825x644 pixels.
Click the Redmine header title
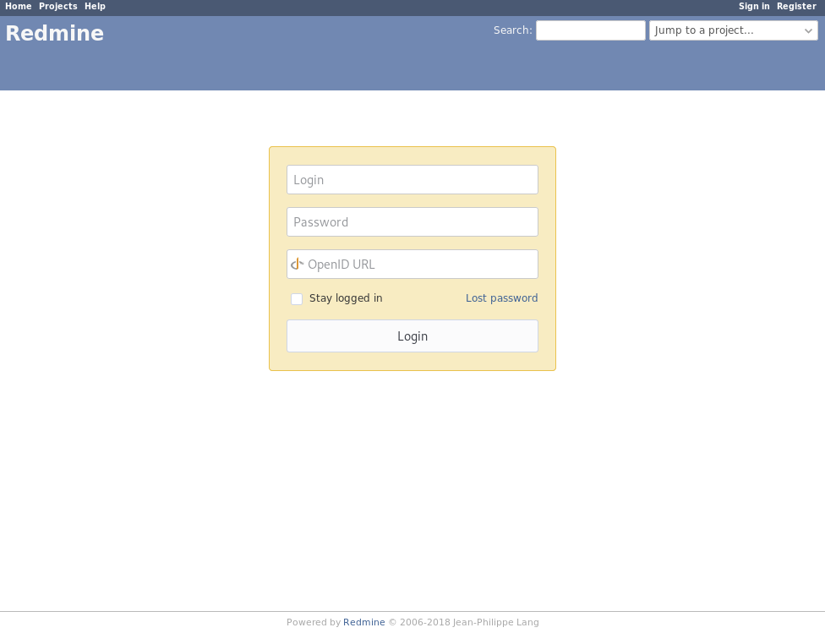click(55, 33)
